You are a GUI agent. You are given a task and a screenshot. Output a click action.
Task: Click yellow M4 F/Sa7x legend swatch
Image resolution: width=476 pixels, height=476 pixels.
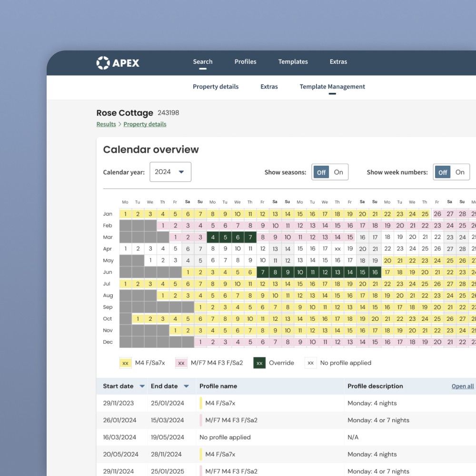coord(125,363)
